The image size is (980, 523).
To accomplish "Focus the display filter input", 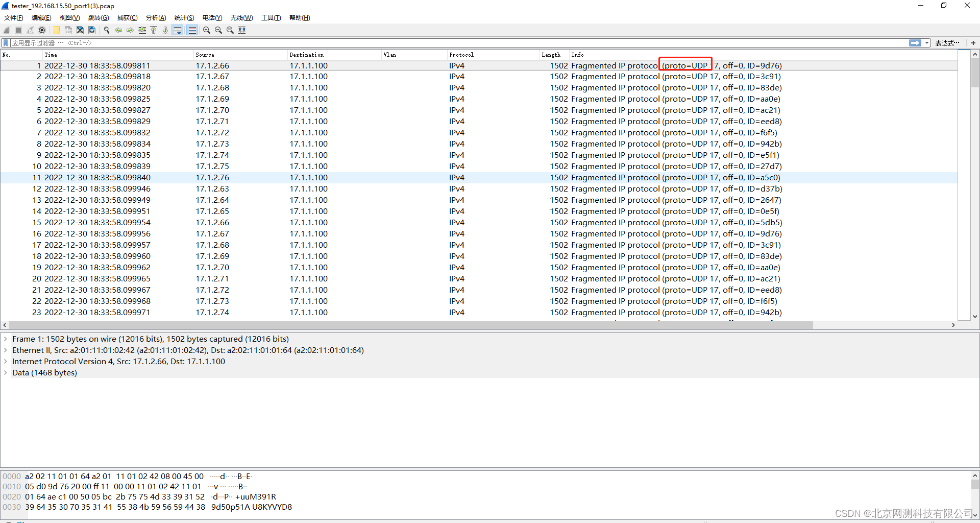I will (x=459, y=43).
